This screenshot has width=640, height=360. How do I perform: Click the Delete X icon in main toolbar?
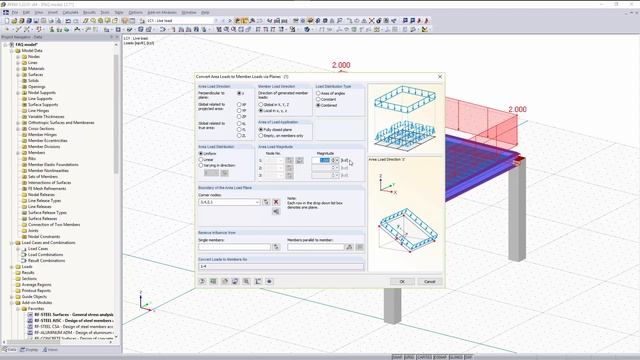[371, 20]
